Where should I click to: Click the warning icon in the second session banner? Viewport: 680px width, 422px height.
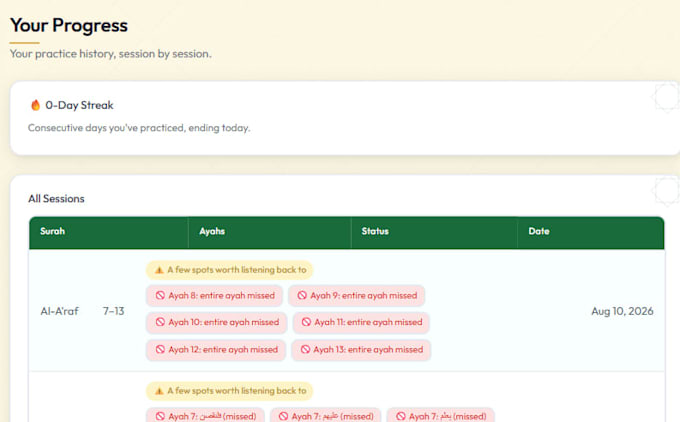[x=159, y=391]
